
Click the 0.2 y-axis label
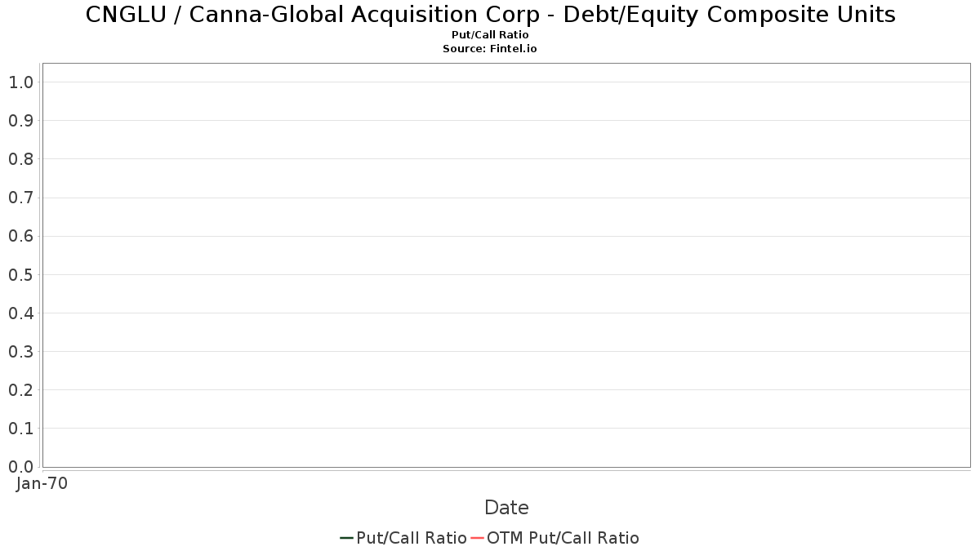tap(20, 390)
